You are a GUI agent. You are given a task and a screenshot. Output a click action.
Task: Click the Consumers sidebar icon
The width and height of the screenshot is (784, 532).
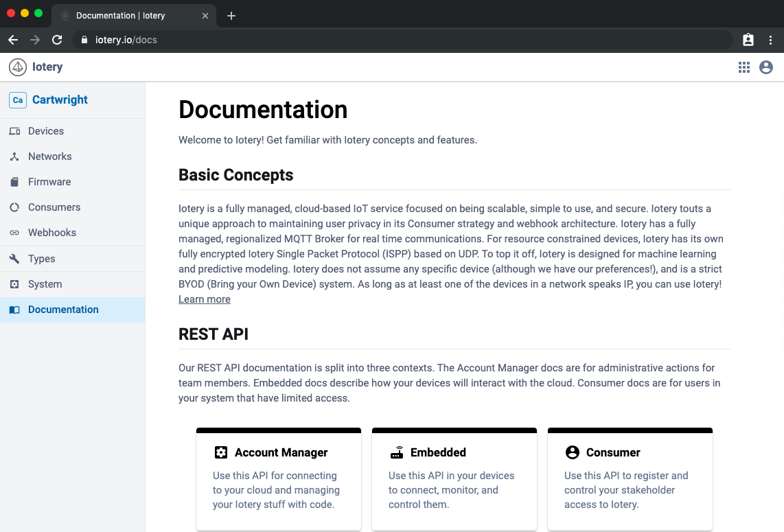point(14,207)
